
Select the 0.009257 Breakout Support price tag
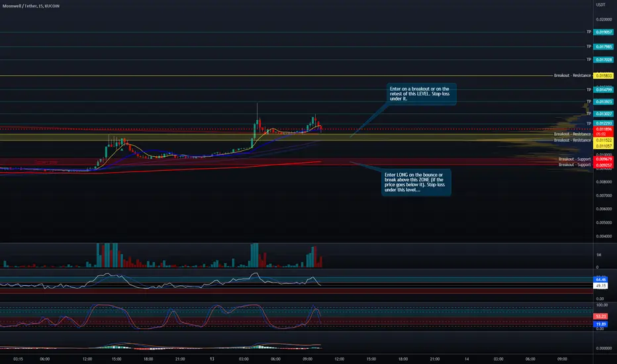603,165
